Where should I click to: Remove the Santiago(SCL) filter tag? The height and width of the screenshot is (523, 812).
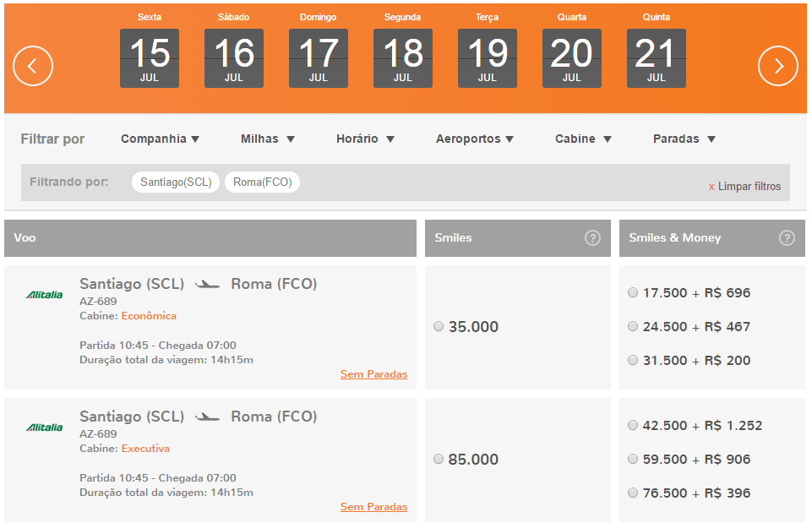tap(176, 183)
